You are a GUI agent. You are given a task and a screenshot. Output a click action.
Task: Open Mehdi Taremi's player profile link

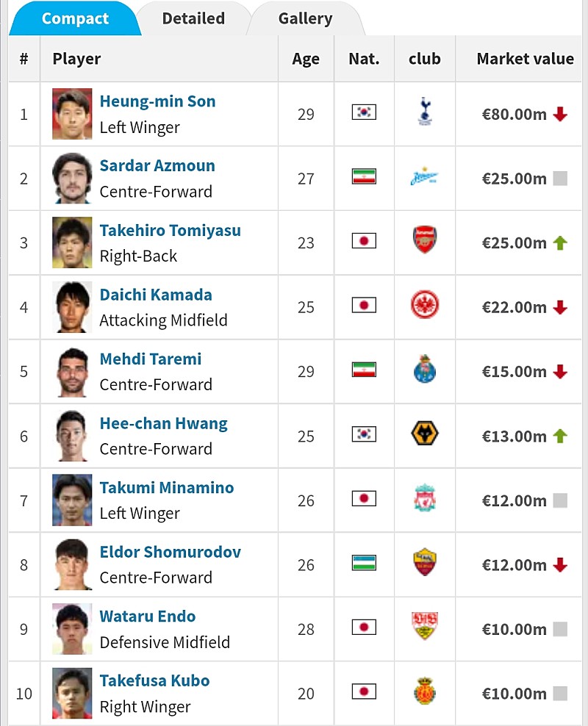[150, 359]
